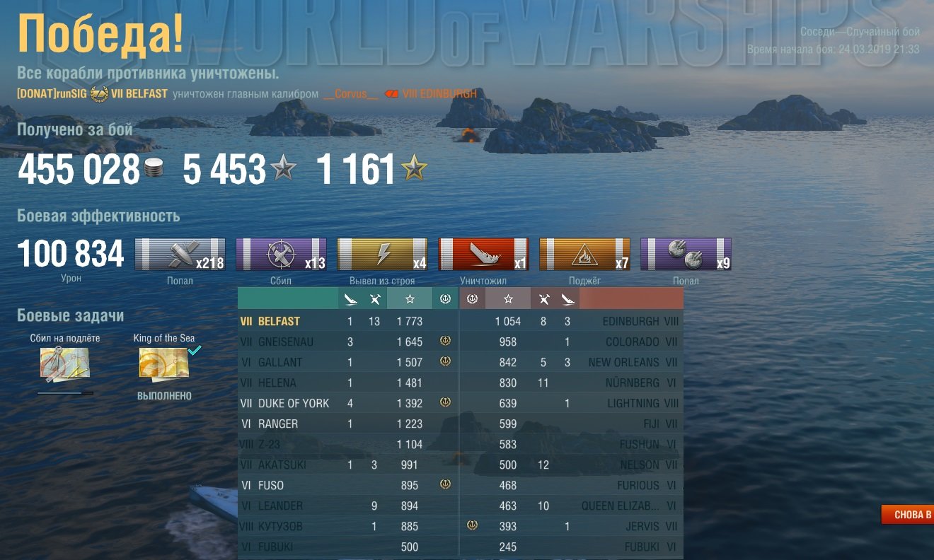The image size is (934, 560).
Task: Sort enemy team by XP star column
Action: coord(508,298)
